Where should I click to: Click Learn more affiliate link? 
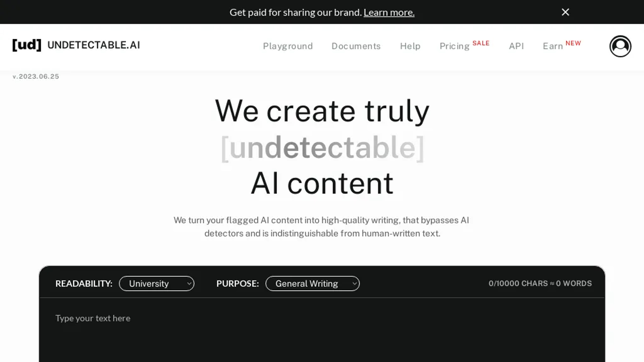[x=389, y=12]
